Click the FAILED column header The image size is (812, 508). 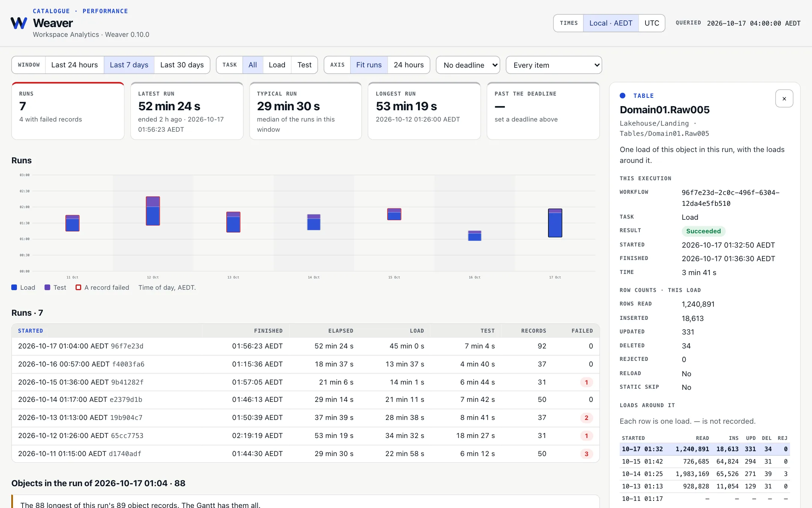point(582,331)
